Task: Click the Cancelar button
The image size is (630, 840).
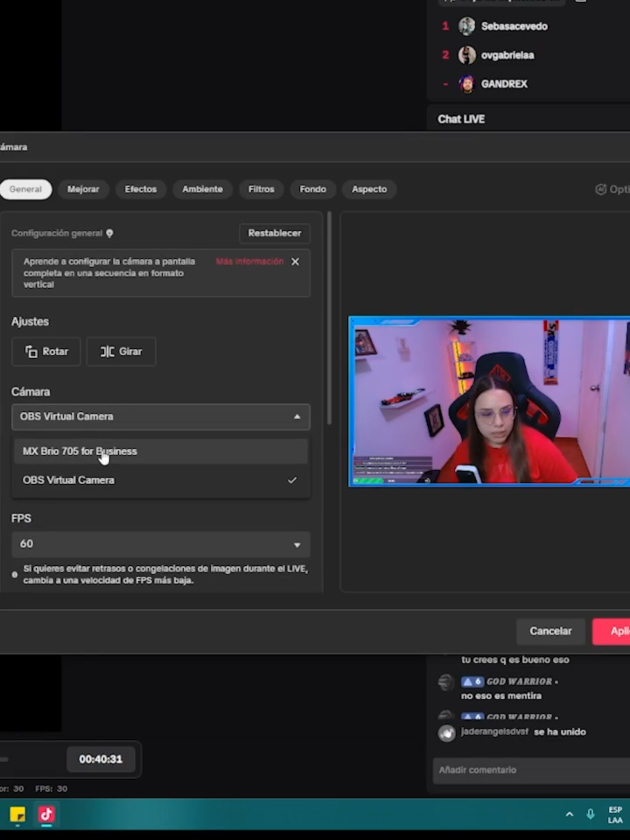Action: (551, 631)
